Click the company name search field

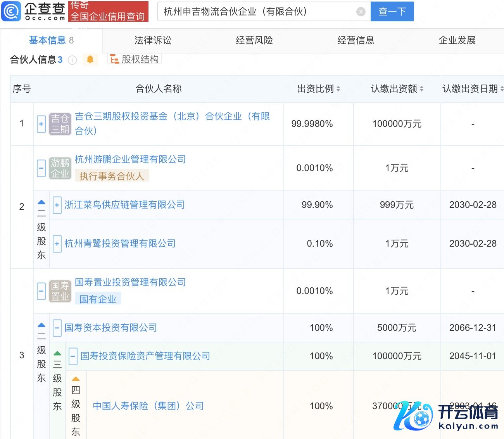[x=256, y=12]
